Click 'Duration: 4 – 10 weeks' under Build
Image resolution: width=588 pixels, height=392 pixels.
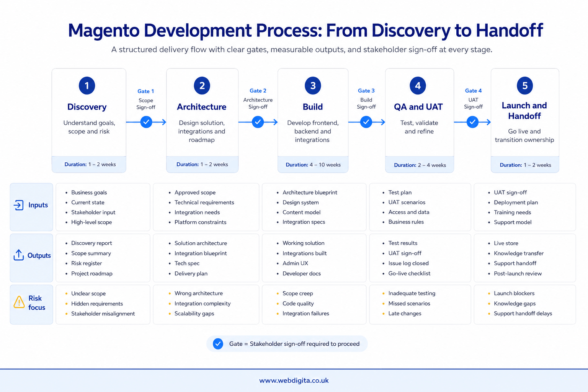[x=313, y=165]
